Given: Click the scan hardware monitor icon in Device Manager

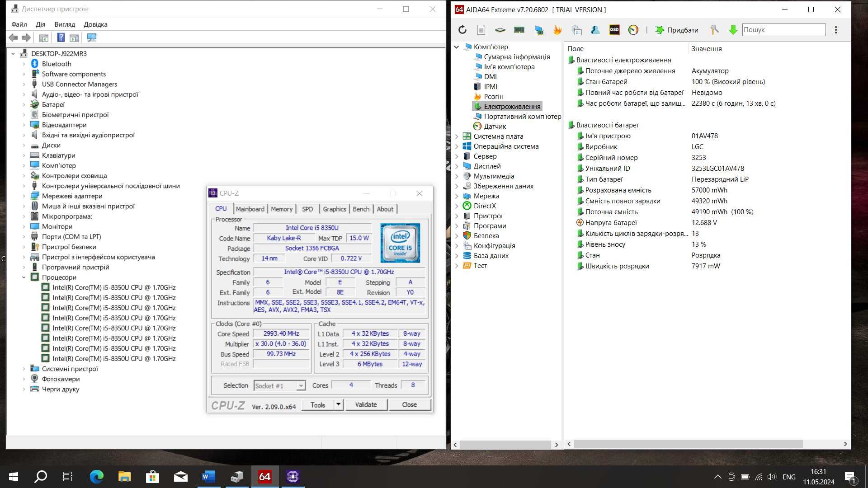Looking at the screenshot, I should 92,38.
